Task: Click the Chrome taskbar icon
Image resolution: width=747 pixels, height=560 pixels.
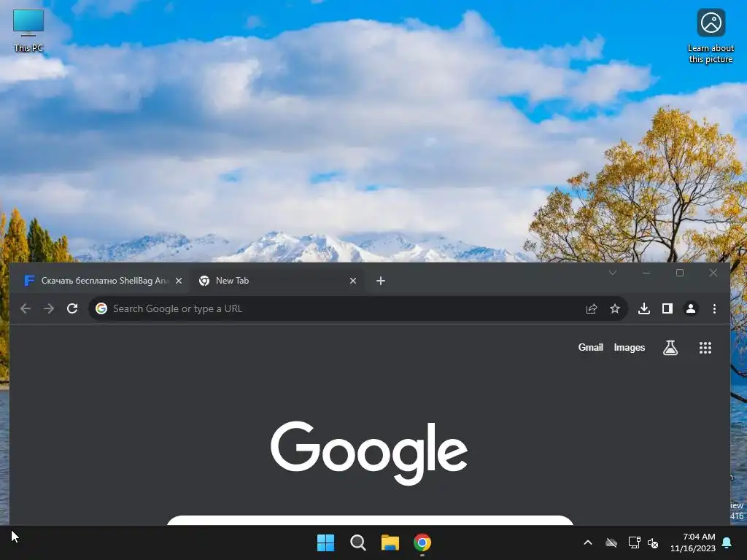Action: (422, 542)
